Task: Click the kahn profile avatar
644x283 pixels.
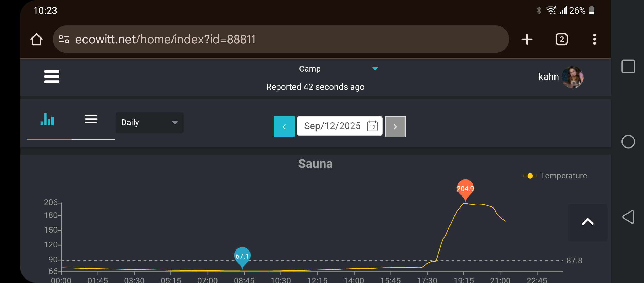Action: tap(572, 77)
